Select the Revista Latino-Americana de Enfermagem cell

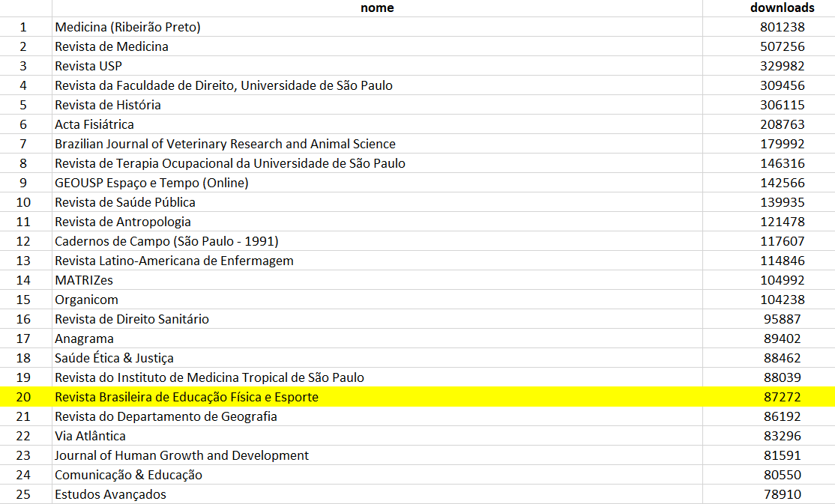pos(377,261)
